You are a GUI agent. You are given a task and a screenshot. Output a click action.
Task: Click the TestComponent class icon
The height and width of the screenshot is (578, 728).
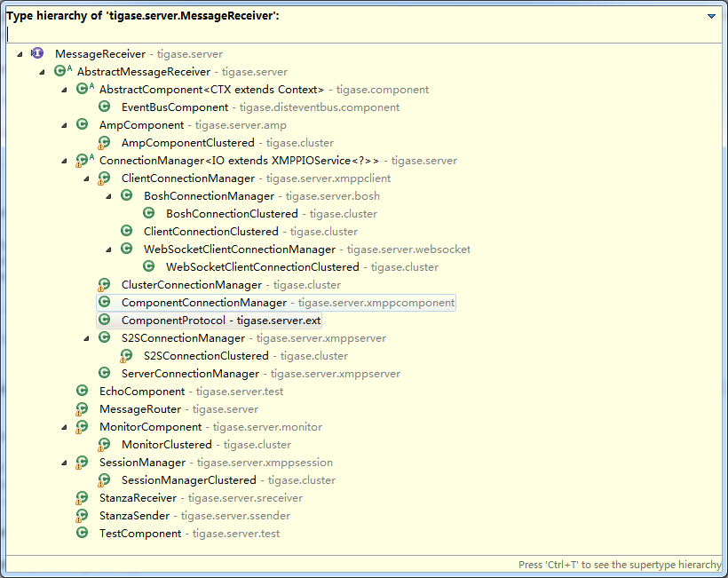(x=83, y=533)
